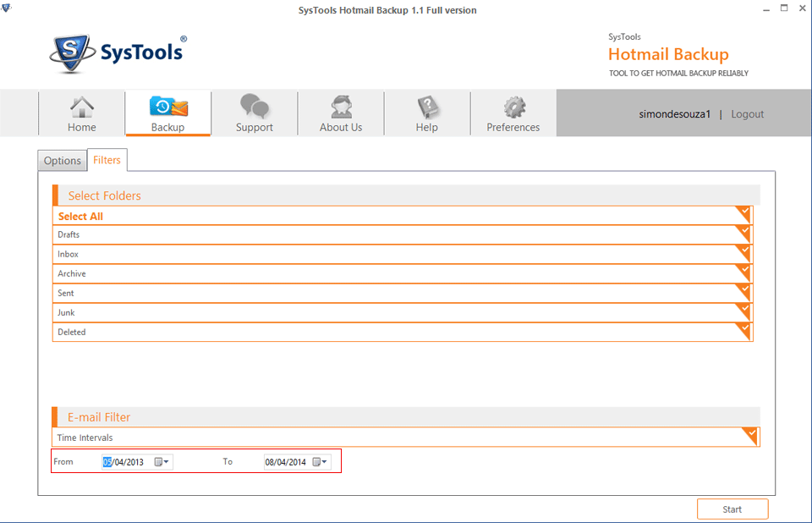Viewport: 812px width, 523px height.
Task: Click the Preferences gear icon
Action: coord(513,107)
